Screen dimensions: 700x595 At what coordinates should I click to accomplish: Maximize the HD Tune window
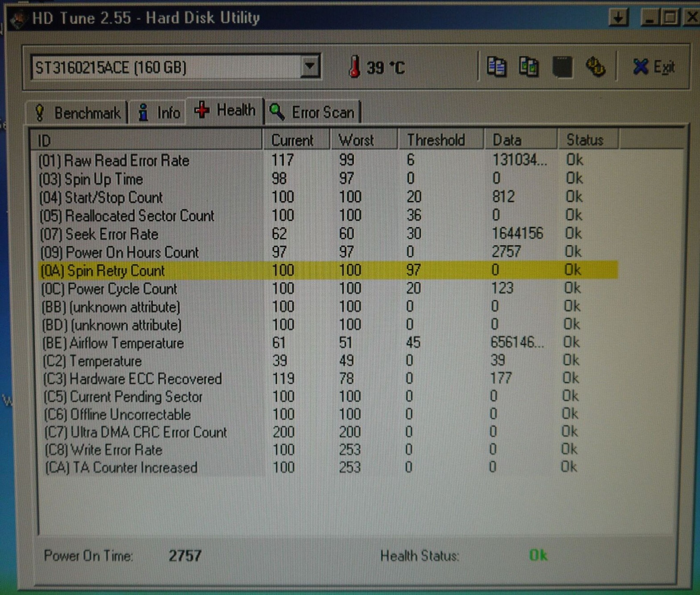click(670, 18)
